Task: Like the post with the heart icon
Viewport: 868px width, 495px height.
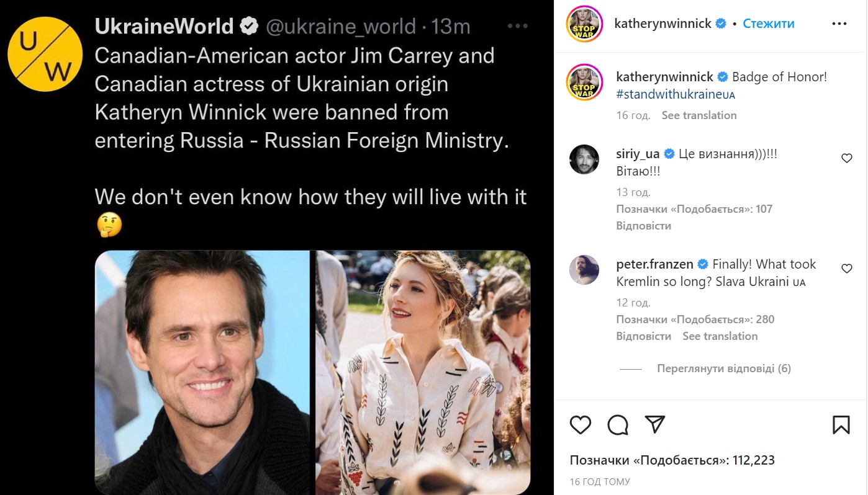Action: click(x=581, y=425)
